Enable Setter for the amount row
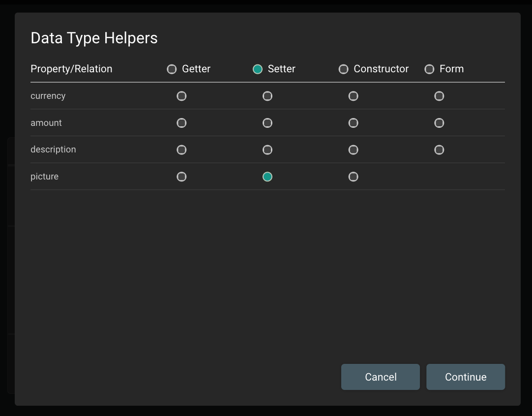This screenshot has height=416, width=532. click(x=267, y=123)
